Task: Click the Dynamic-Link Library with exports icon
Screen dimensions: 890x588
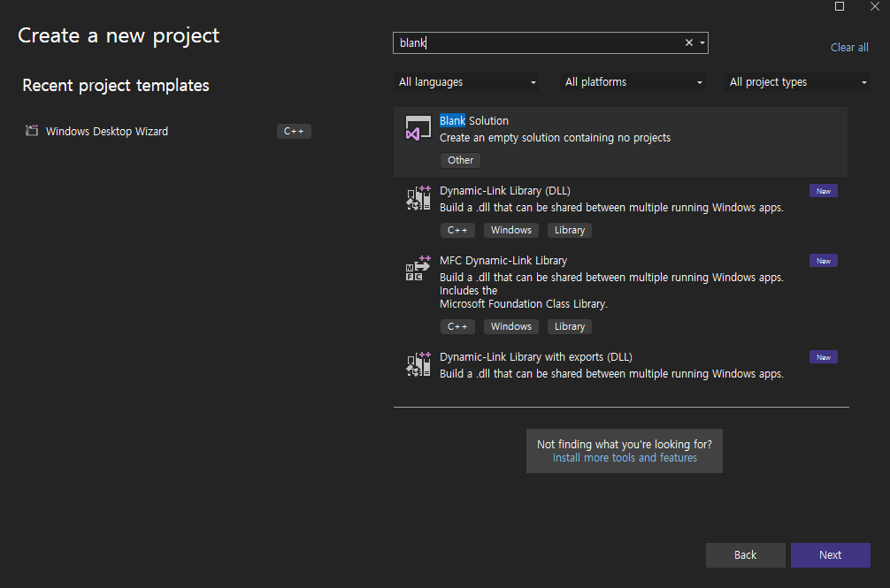Action: click(418, 364)
